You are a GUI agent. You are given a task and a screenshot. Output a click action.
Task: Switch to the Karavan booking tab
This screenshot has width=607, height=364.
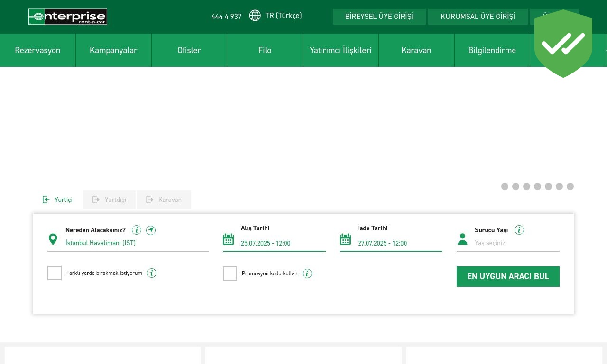click(164, 200)
